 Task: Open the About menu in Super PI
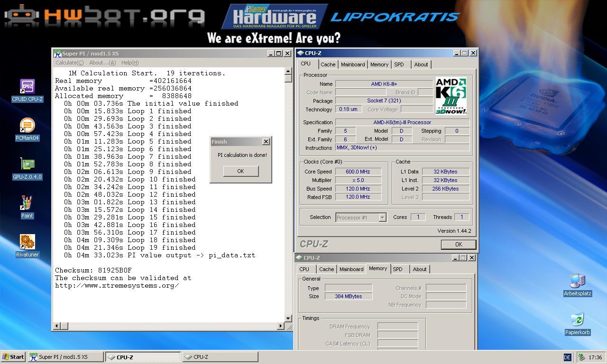(102, 63)
